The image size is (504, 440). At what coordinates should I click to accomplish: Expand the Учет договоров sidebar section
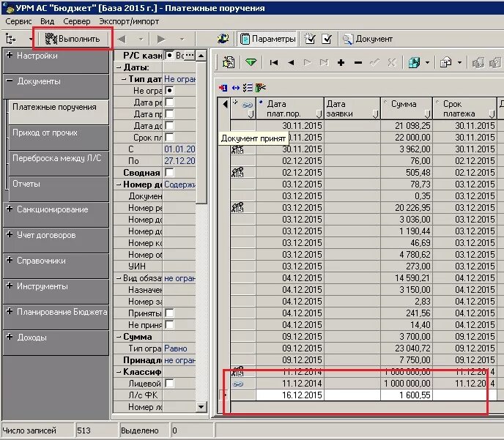click(x=10, y=234)
